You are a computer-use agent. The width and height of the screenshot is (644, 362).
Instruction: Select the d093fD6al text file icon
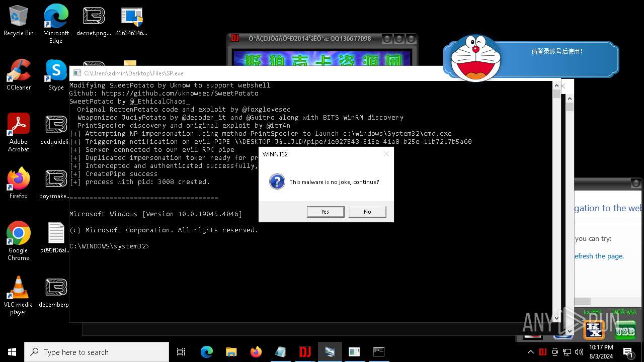tap(56, 238)
